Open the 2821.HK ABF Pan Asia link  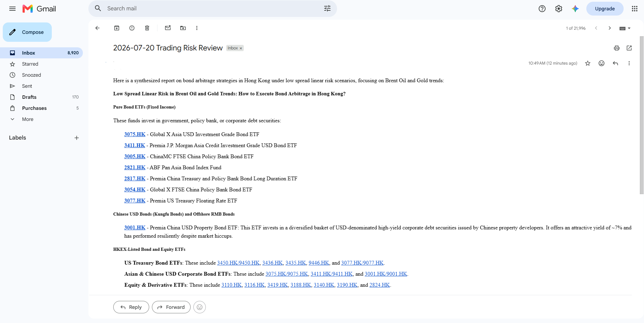point(135,168)
